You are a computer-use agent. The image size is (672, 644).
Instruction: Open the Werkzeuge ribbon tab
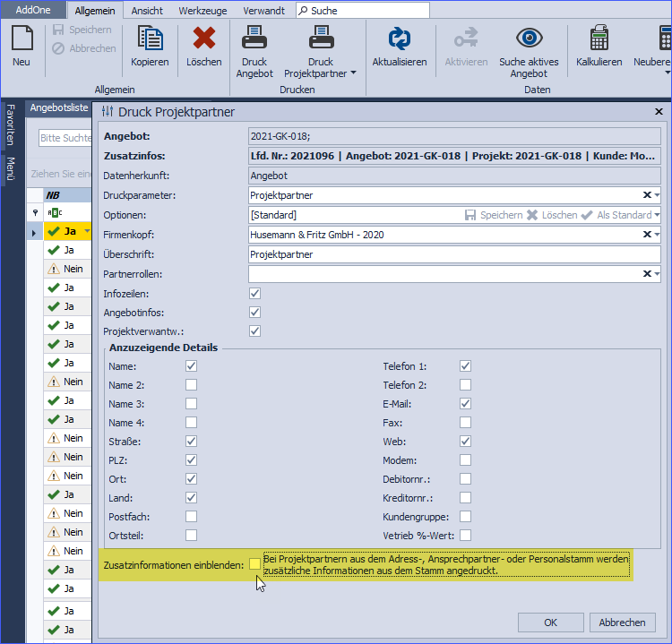click(202, 11)
